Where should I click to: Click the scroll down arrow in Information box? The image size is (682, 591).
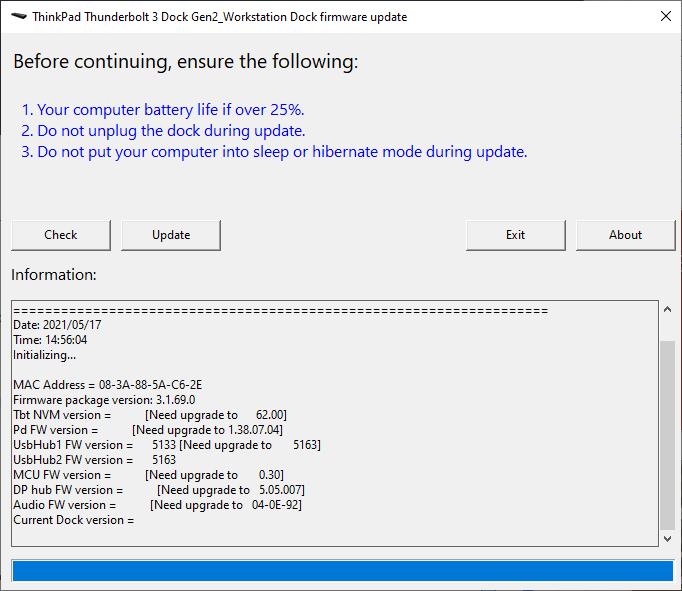pos(668,539)
